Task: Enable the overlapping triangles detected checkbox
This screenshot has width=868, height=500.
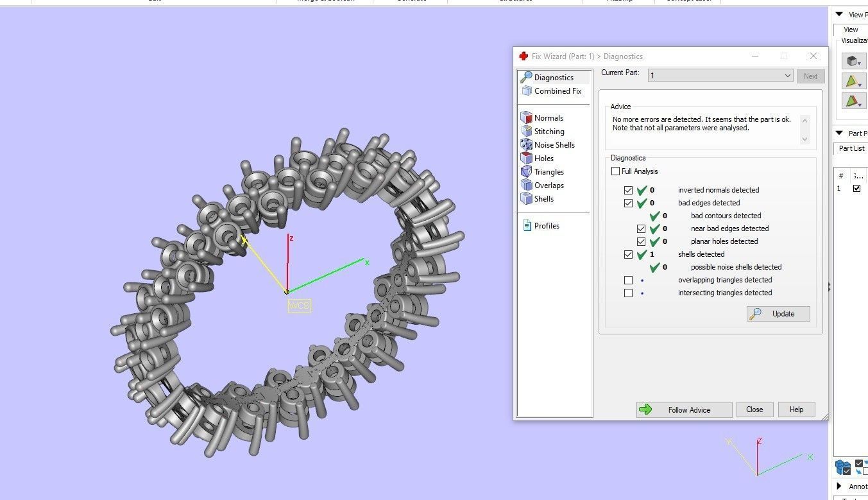Action: [x=629, y=280]
